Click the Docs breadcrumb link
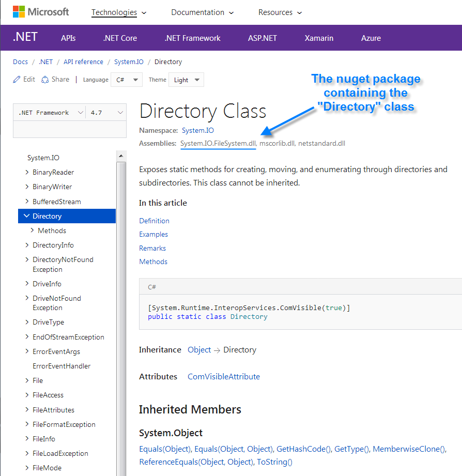 click(x=20, y=62)
